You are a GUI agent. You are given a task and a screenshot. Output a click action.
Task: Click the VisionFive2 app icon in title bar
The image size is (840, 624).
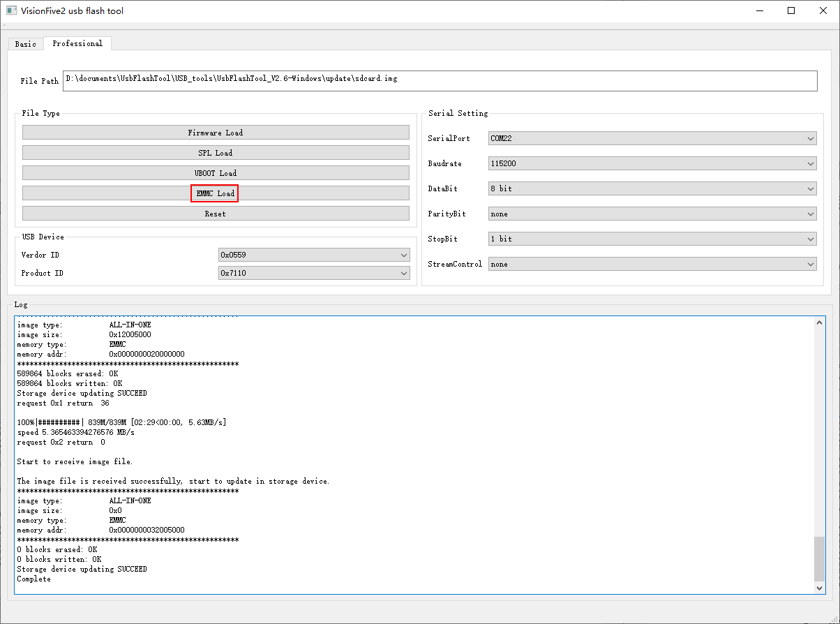(11, 10)
